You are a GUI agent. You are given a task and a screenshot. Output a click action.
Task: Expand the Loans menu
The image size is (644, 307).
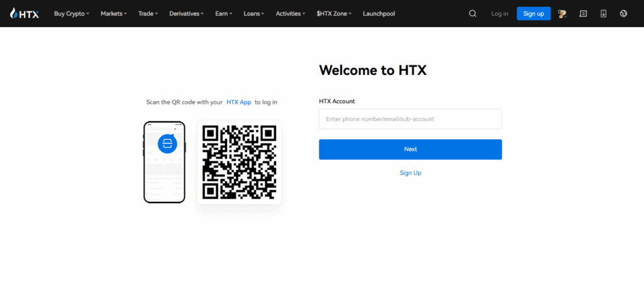pos(254,13)
